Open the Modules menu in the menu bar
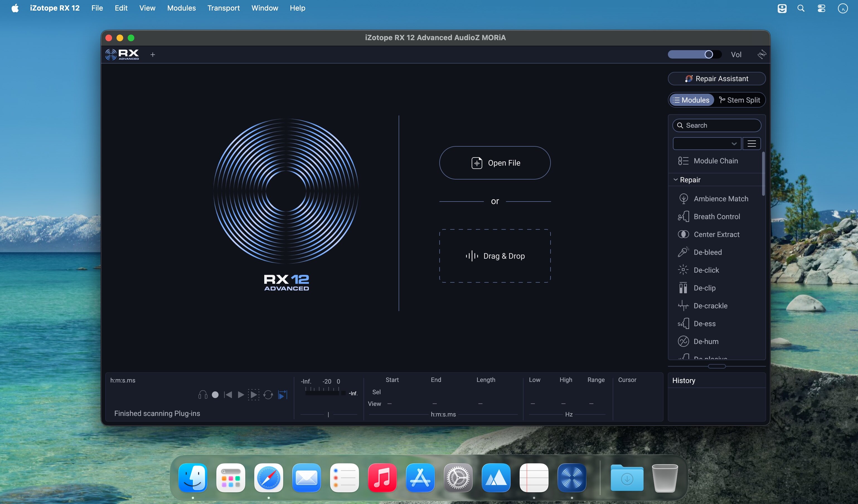Viewport: 858px width, 504px height. tap(181, 8)
